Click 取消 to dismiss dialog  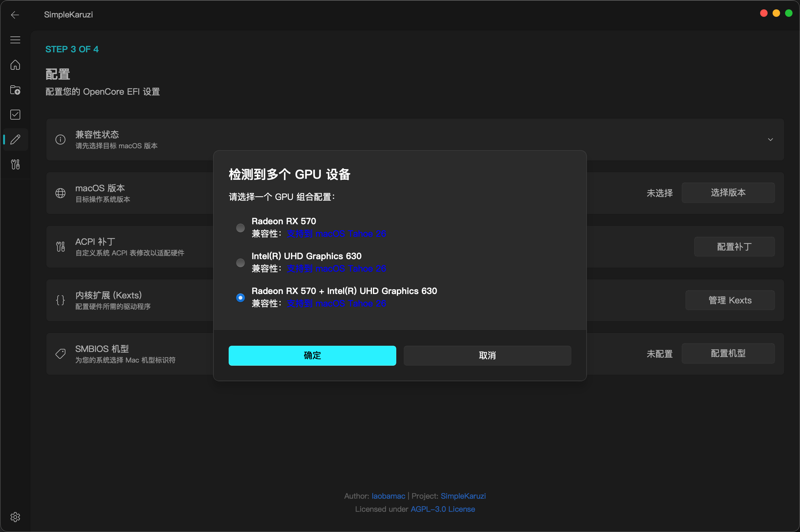pos(487,355)
